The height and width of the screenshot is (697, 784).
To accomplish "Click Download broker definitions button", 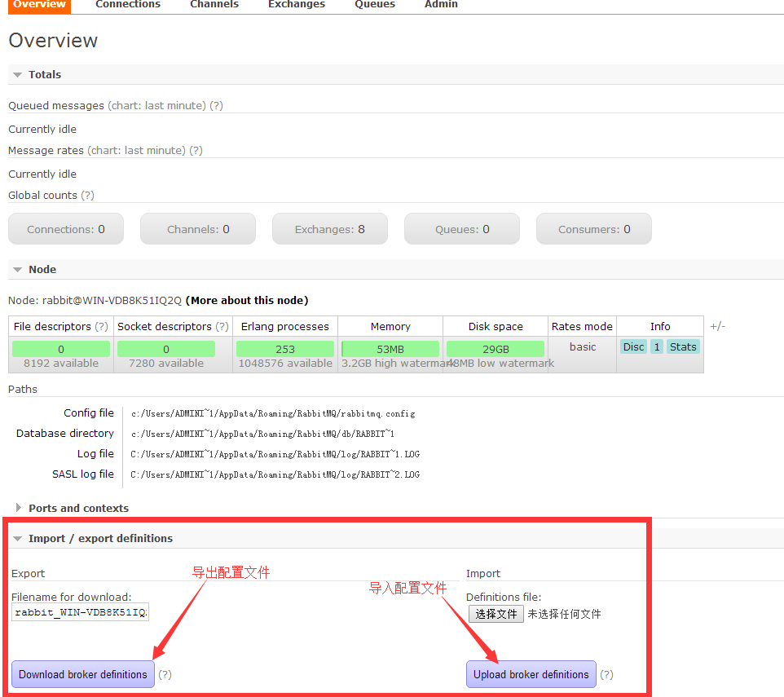I will pos(83,674).
